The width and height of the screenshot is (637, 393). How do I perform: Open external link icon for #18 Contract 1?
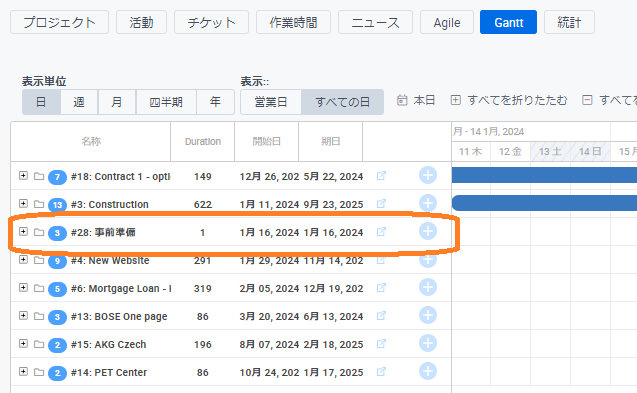click(x=381, y=176)
